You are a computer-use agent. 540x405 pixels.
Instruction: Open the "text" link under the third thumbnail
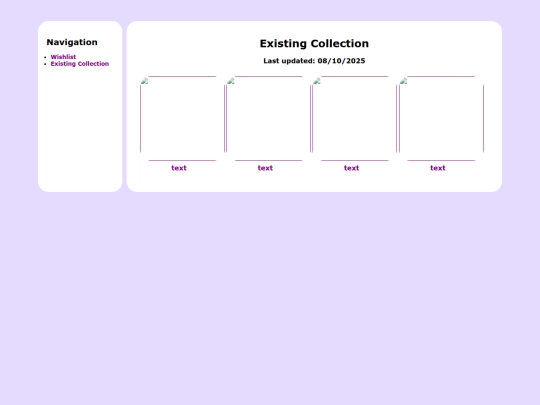tap(351, 168)
